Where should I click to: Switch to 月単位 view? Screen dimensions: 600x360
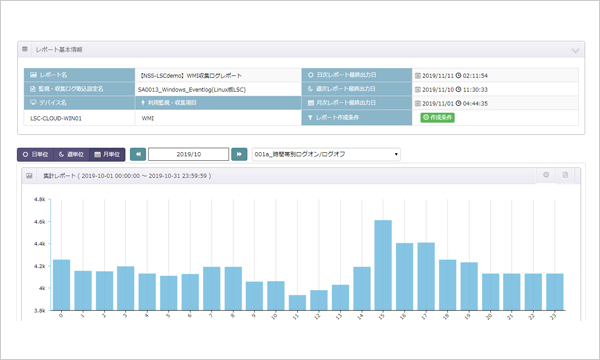pos(107,155)
